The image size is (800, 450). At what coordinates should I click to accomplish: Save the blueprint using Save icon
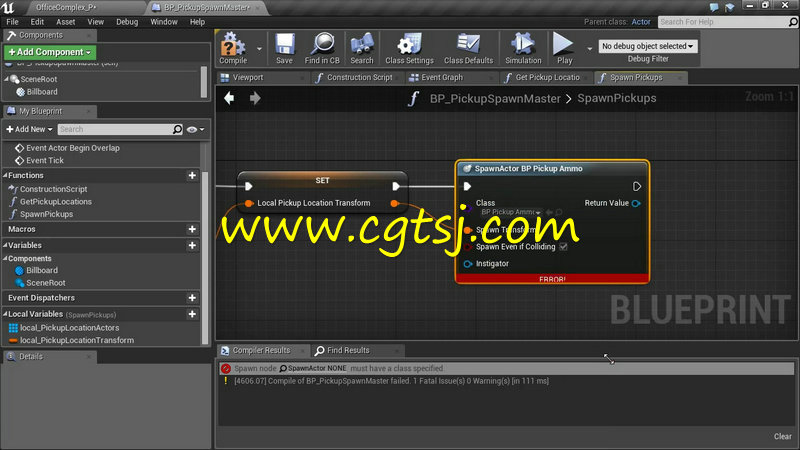[x=284, y=48]
